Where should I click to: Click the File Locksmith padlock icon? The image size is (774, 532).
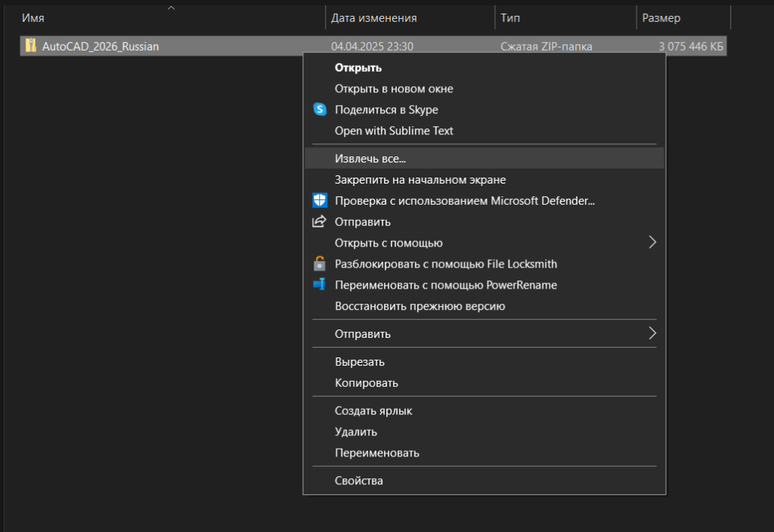tap(320, 264)
